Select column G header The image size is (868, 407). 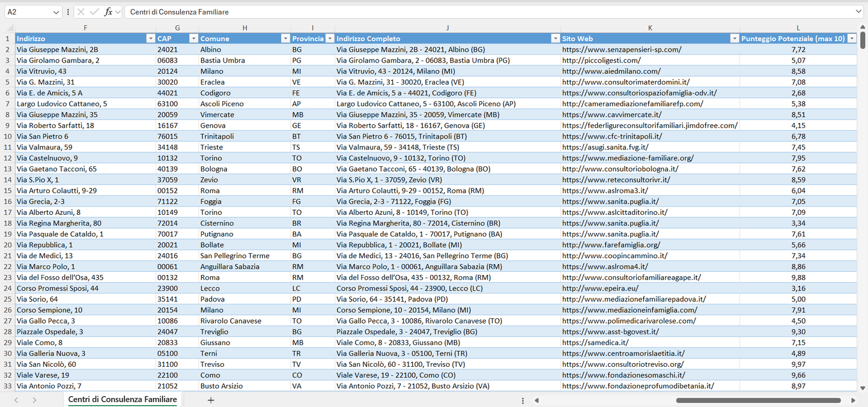[177, 28]
